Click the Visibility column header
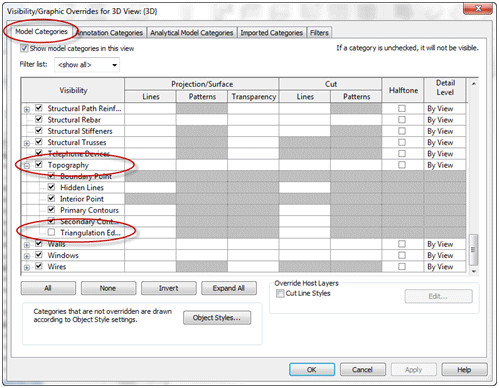This screenshot has height=388, width=499. click(x=73, y=90)
